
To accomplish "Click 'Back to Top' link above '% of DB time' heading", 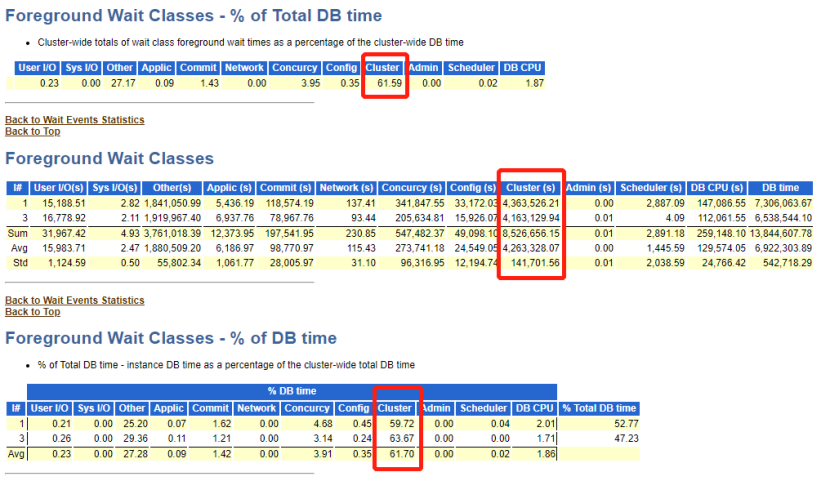I will pyautogui.click(x=33, y=312).
